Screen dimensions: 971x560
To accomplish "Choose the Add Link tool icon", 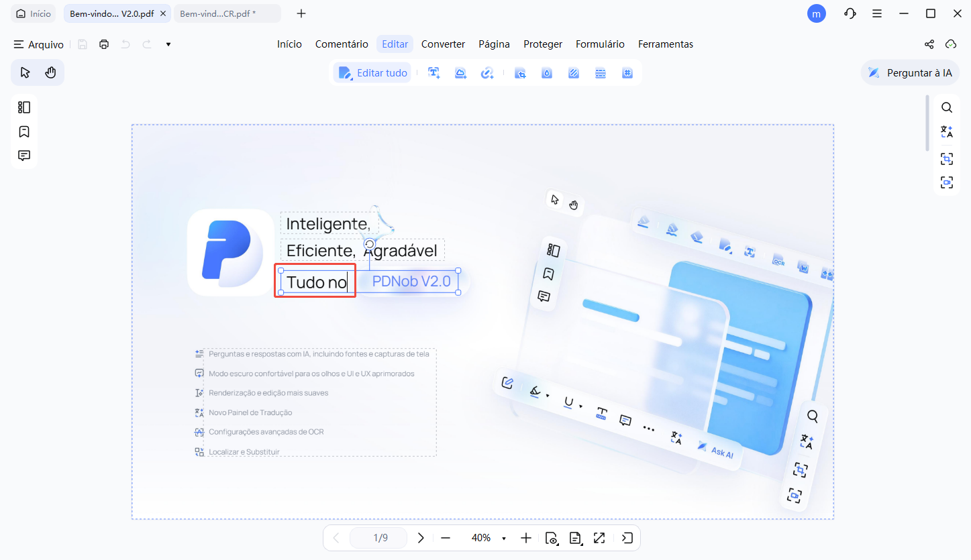I will pyautogui.click(x=487, y=73).
